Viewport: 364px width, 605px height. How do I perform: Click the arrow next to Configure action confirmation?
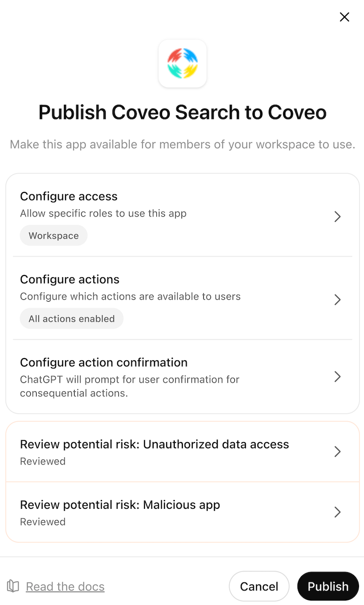[x=337, y=377]
